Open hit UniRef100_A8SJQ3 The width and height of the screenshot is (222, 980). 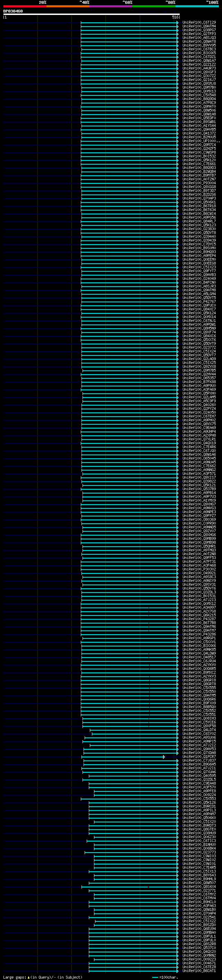(199, 38)
